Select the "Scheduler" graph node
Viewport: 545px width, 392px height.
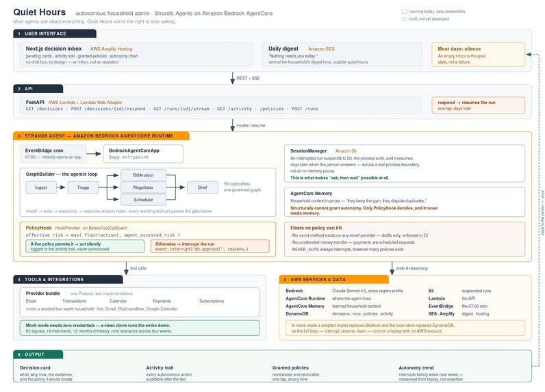coord(143,200)
